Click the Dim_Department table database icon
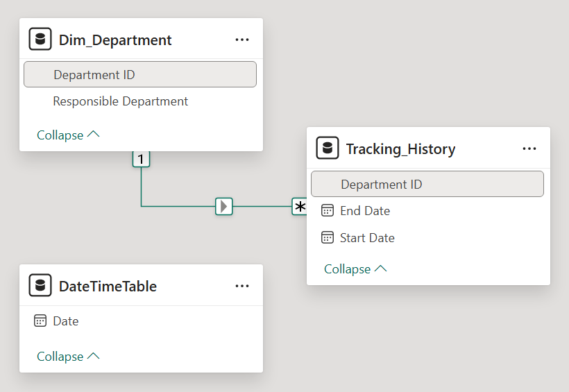This screenshot has width=569, height=392. [40, 39]
